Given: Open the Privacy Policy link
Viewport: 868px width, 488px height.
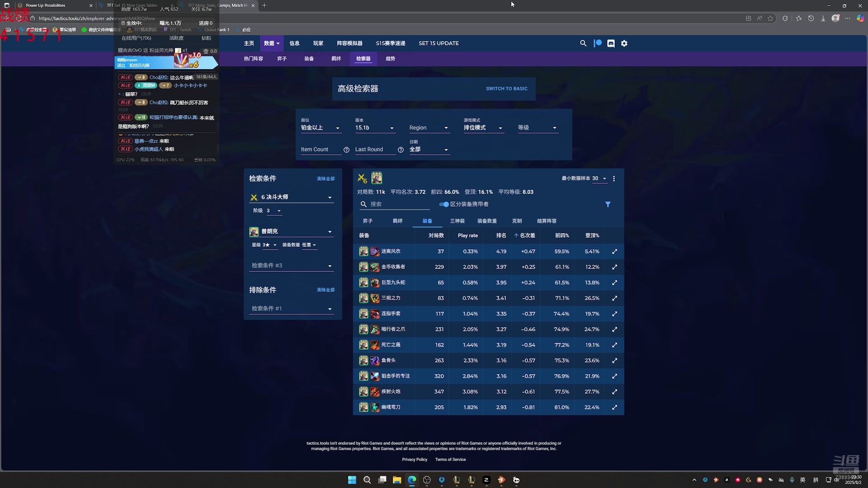Looking at the screenshot, I should (x=415, y=460).
